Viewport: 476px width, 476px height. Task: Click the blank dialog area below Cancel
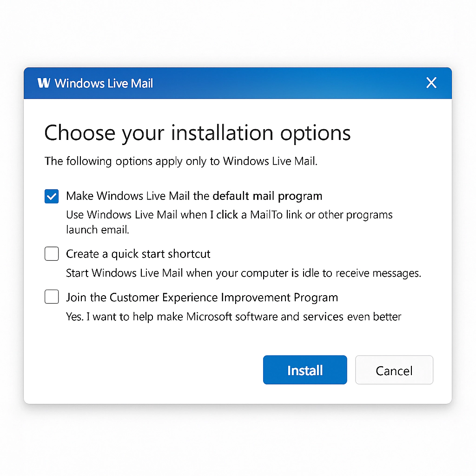[394, 394]
